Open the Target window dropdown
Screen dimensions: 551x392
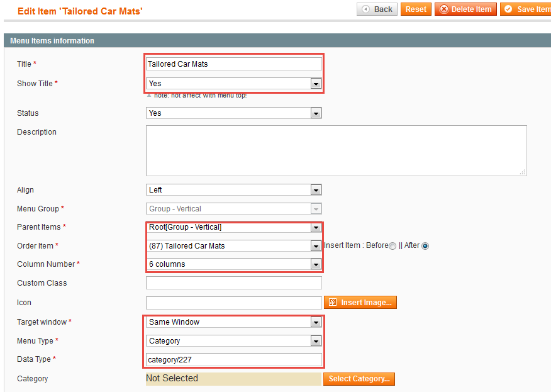click(234, 322)
